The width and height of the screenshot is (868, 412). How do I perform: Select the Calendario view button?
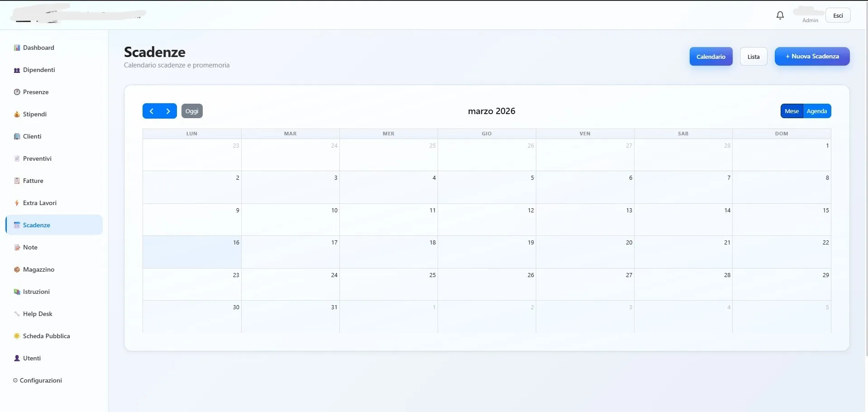pyautogui.click(x=711, y=57)
